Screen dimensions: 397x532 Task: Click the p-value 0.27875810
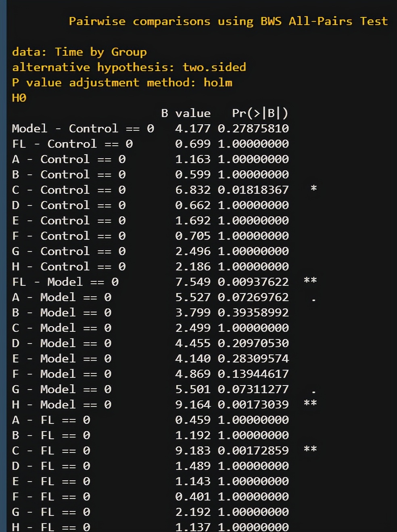(x=253, y=129)
